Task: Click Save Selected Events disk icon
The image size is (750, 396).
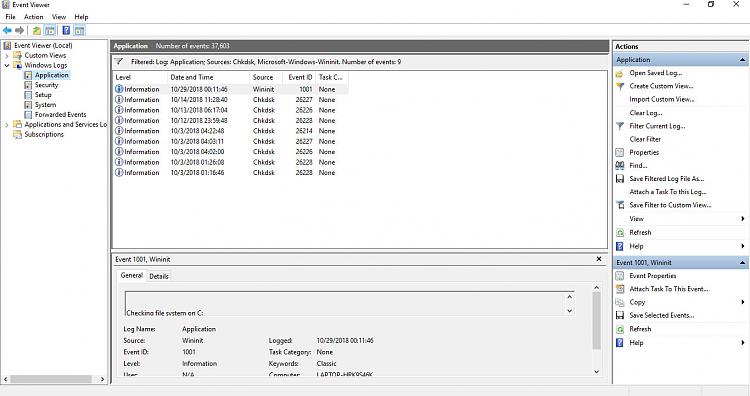Action: pyautogui.click(x=620, y=316)
